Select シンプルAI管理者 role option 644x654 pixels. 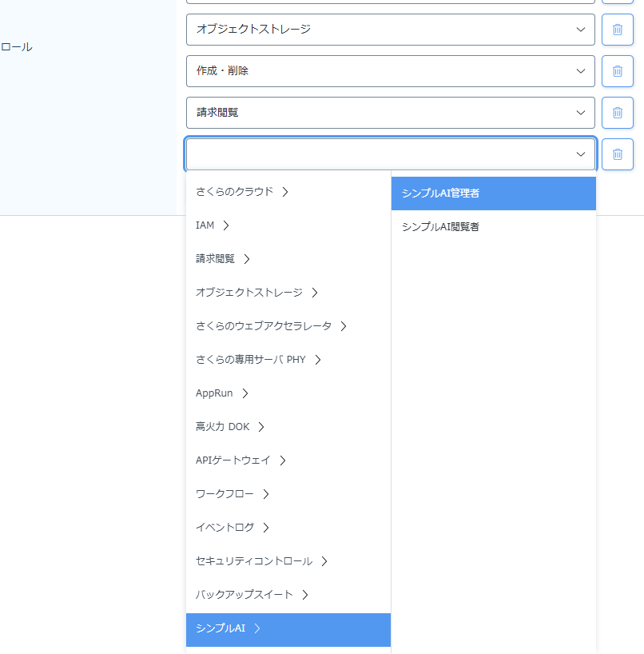[x=493, y=193]
